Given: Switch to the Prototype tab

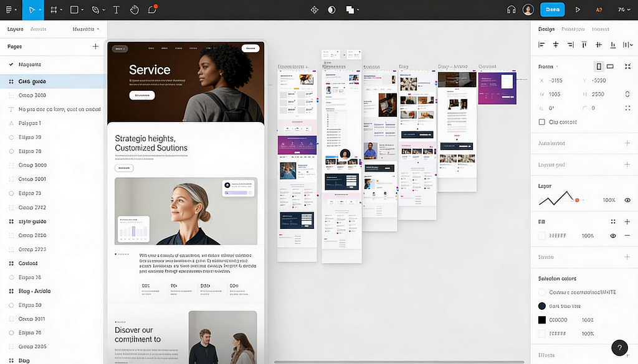Looking at the screenshot, I should pos(573,29).
